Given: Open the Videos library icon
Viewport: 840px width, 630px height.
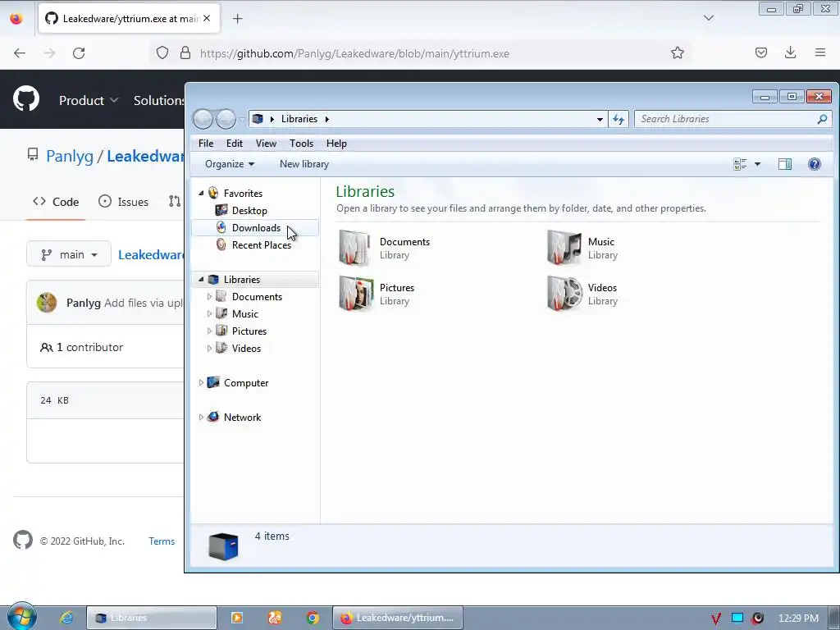Looking at the screenshot, I should click(x=564, y=294).
